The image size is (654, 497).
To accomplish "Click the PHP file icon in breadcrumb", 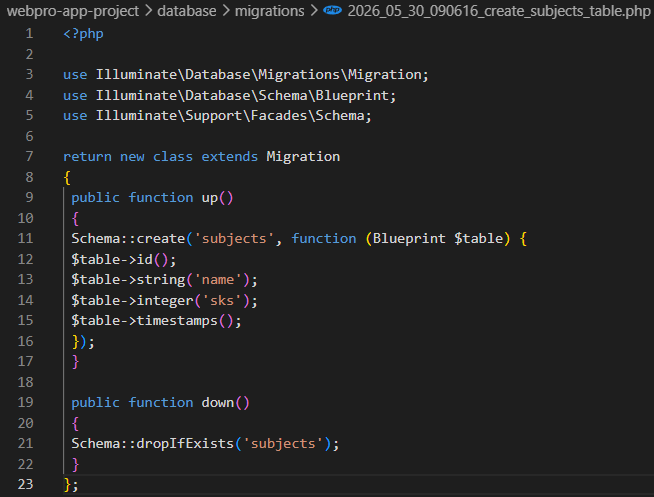I will pos(332,10).
